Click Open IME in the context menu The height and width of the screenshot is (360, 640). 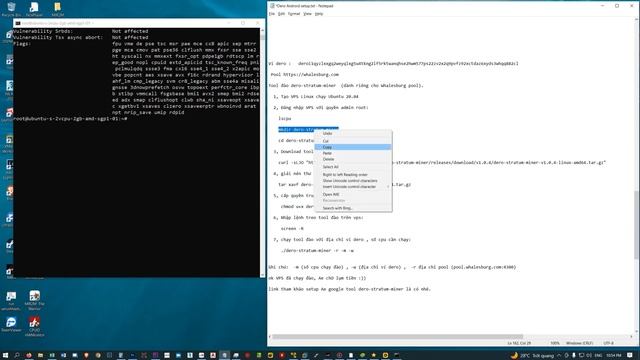(353, 195)
